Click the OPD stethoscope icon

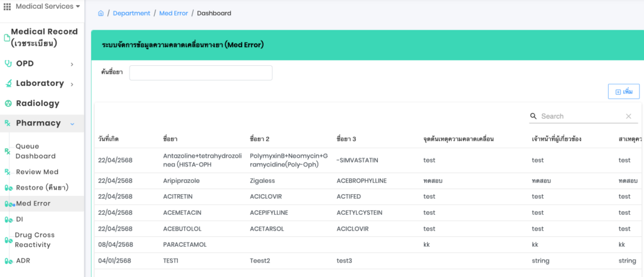pos(8,63)
